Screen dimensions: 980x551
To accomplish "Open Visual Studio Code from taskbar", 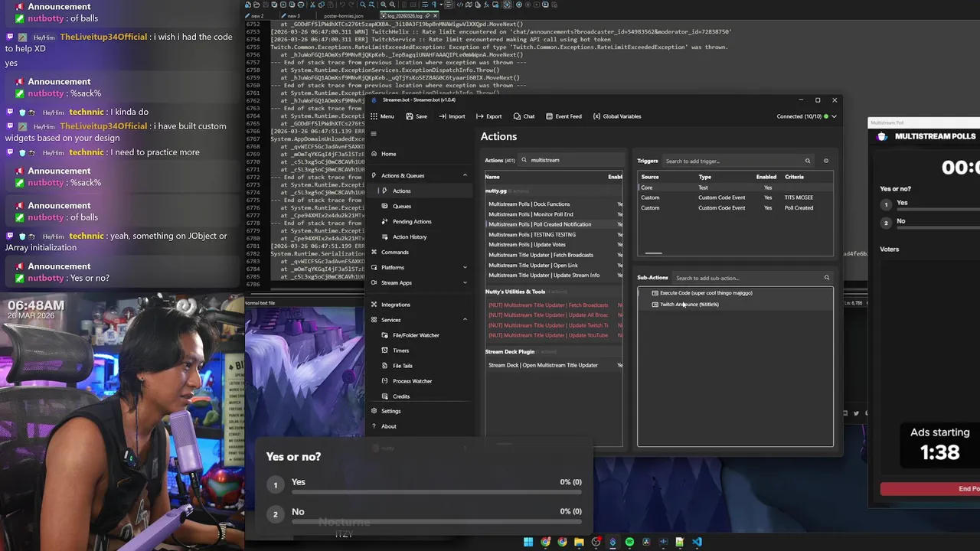I will 697,542.
